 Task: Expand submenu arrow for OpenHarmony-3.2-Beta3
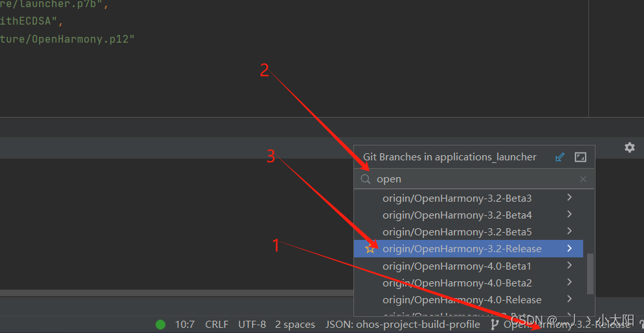pos(570,198)
